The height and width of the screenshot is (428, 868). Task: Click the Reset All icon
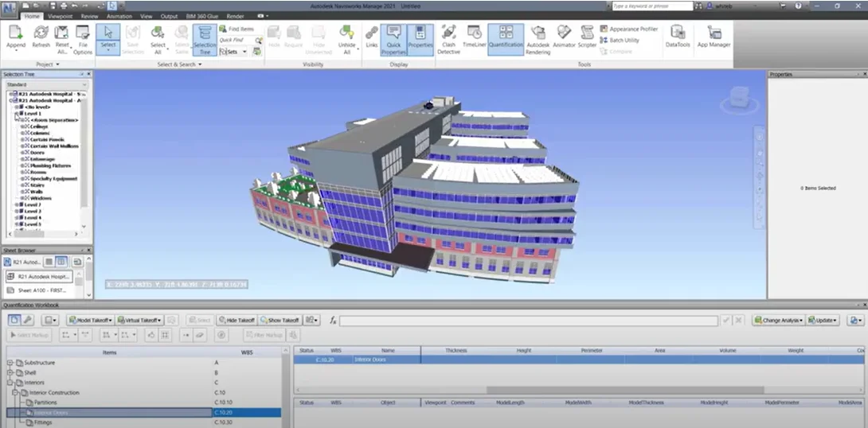(x=62, y=40)
